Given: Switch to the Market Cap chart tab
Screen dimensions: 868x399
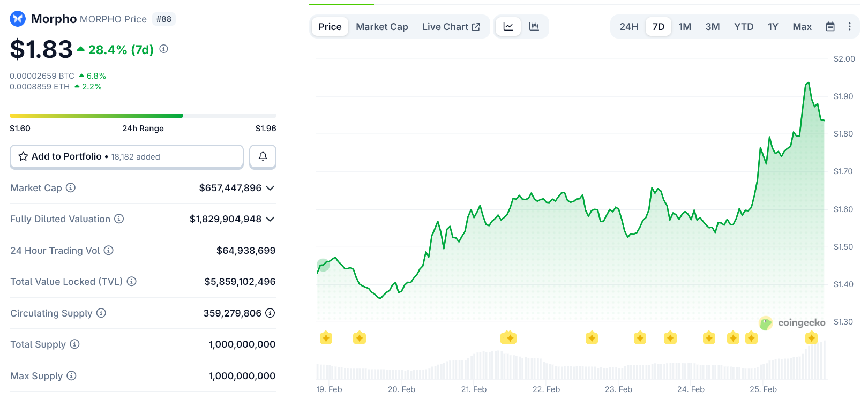Looking at the screenshot, I should [x=381, y=27].
